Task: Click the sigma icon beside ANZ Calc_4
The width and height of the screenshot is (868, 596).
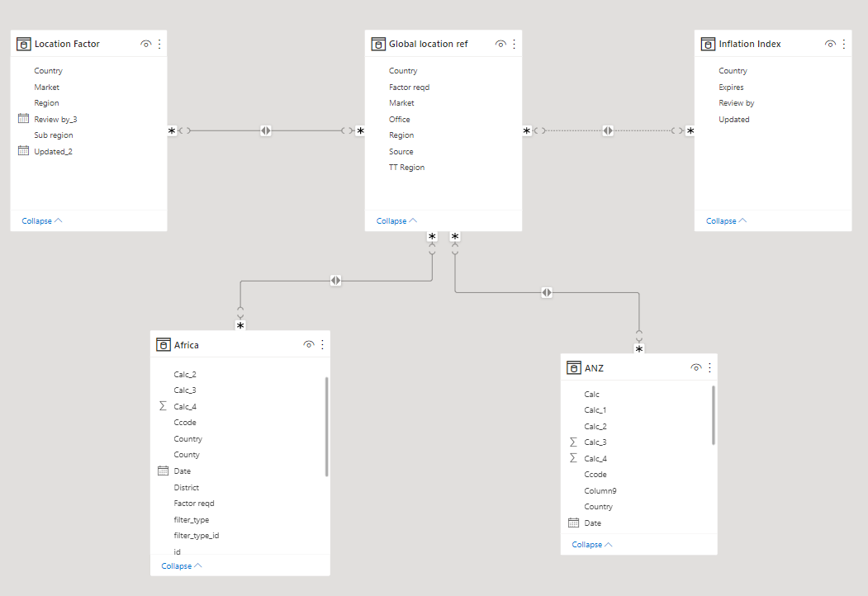Action: coord(573,457)
